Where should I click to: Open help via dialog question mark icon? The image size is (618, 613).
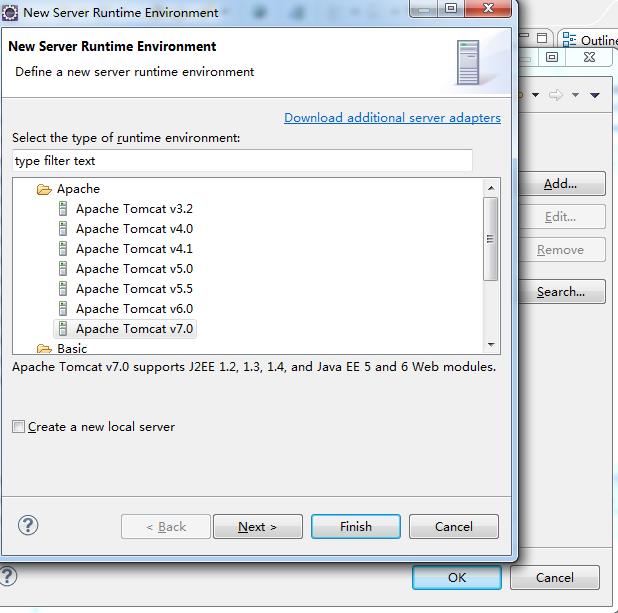click(x=28, y=525)
